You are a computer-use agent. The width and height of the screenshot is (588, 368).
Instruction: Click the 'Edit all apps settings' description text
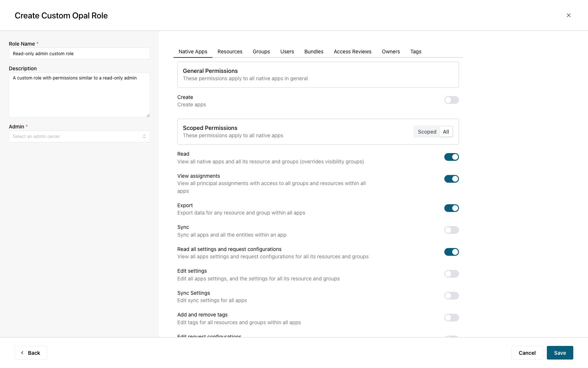(x=258, y=279)
